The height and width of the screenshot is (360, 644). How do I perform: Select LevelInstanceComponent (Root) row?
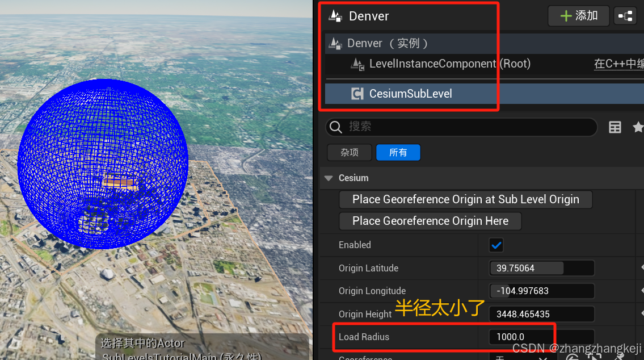tap(485, 64)
